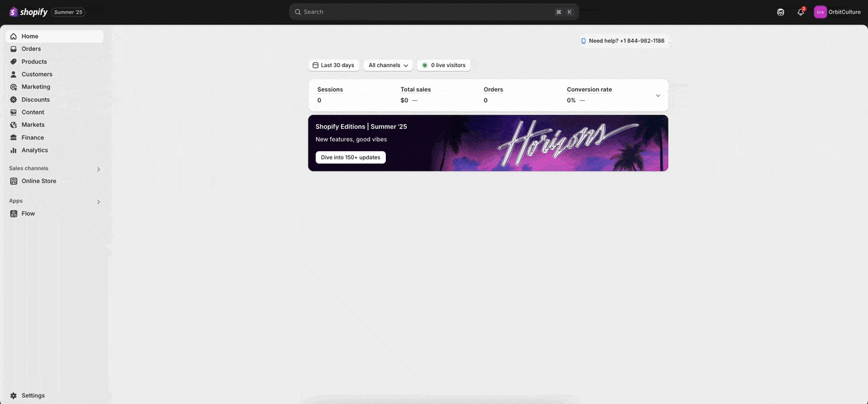Click the Content icon in sidebar
The height and width of the screenshot is (404, 868).
pos(14,113)
